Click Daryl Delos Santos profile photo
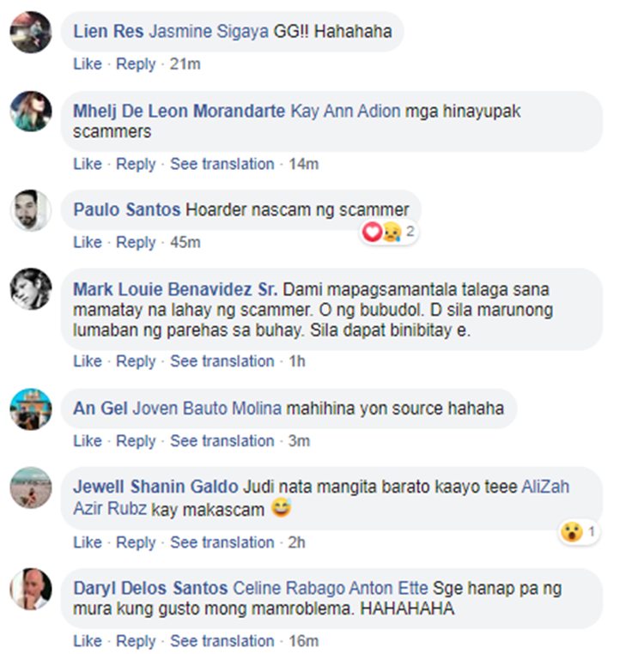Image resolution: width=644 pixels, height=654 pixels. (31, 589)
